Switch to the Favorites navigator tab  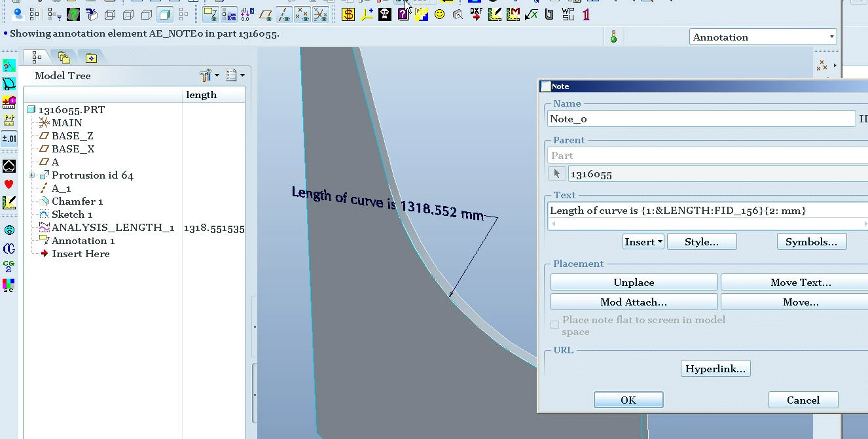pyautogui.click(x=90, y=58)
